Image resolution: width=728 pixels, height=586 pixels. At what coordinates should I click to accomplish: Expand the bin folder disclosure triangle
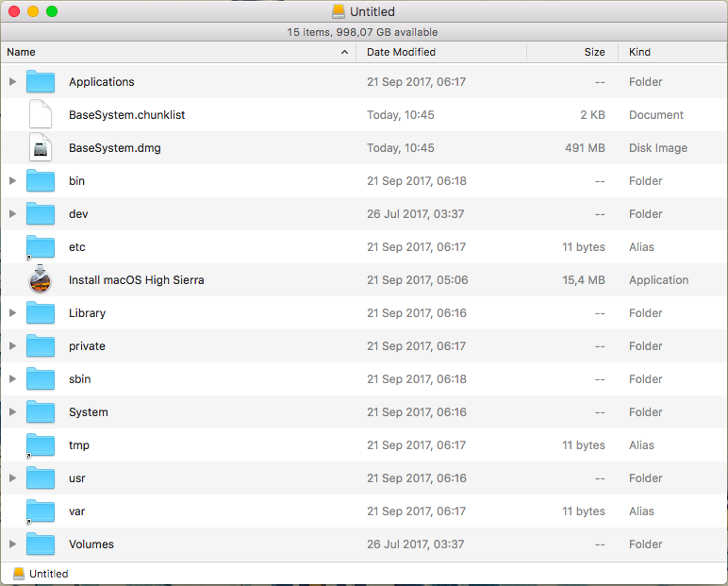[x=12, y=181]
